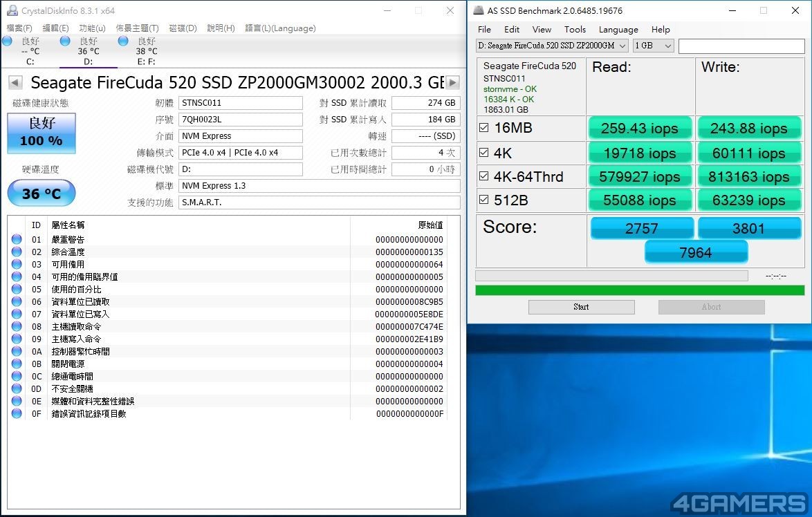Screen dimensions: 812x517
Task: Click the serial number field 7QH0023L
Action: tap(241, 120)
